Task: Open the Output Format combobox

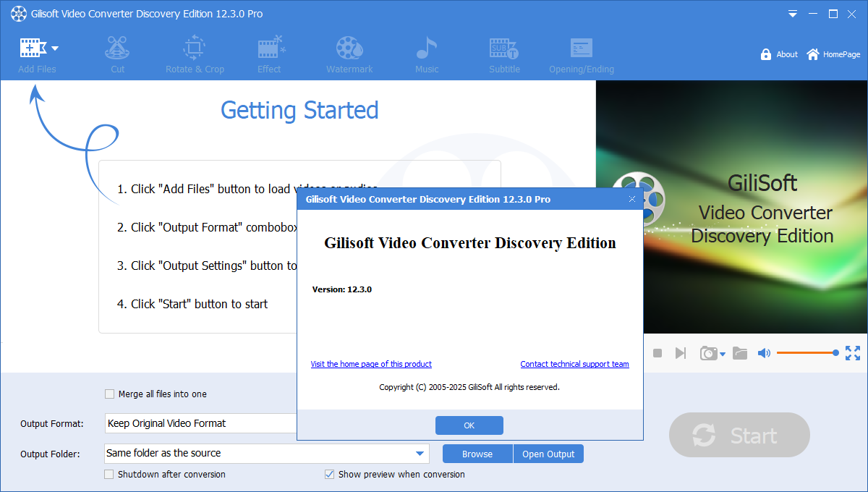Action: [201, 423]
